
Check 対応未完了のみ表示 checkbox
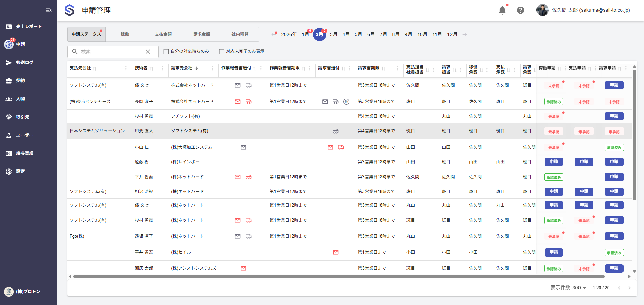(x=221, y=52)
